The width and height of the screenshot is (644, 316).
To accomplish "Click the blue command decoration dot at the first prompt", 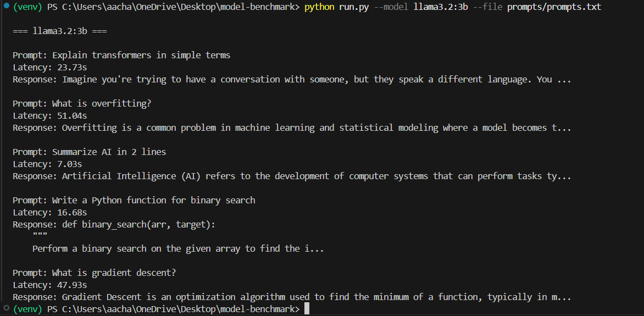I will pyautogui.click(x=5, y=5).
